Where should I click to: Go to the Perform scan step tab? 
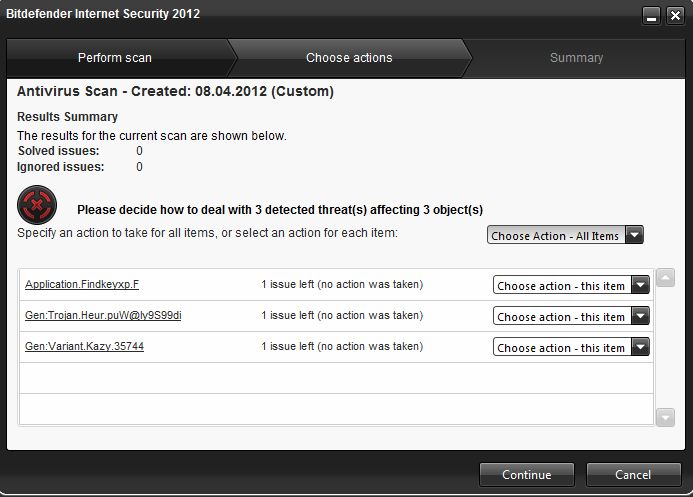[x=115, y=58]
